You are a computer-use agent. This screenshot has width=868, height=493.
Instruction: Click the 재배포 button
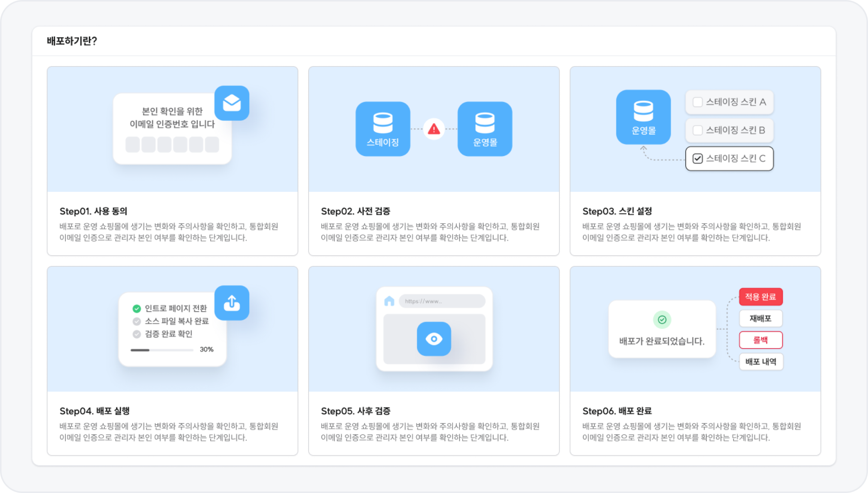tap(761, 319)
